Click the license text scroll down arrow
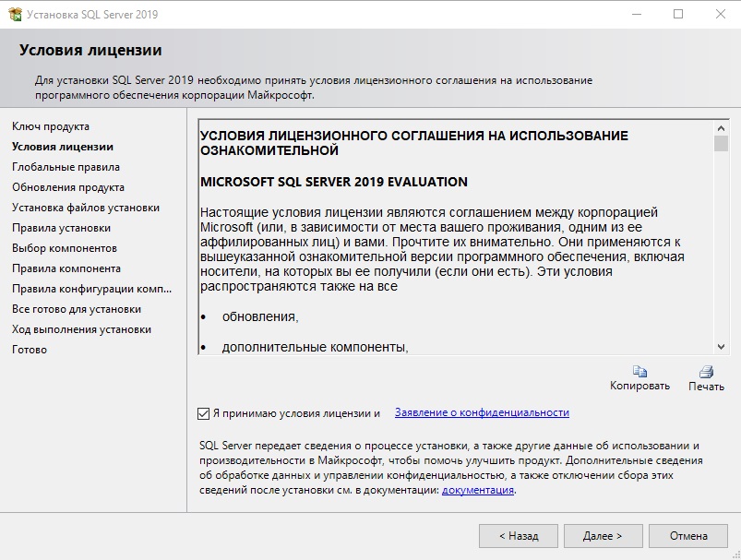The image size is (741, 560). click(x=721, y=346)
